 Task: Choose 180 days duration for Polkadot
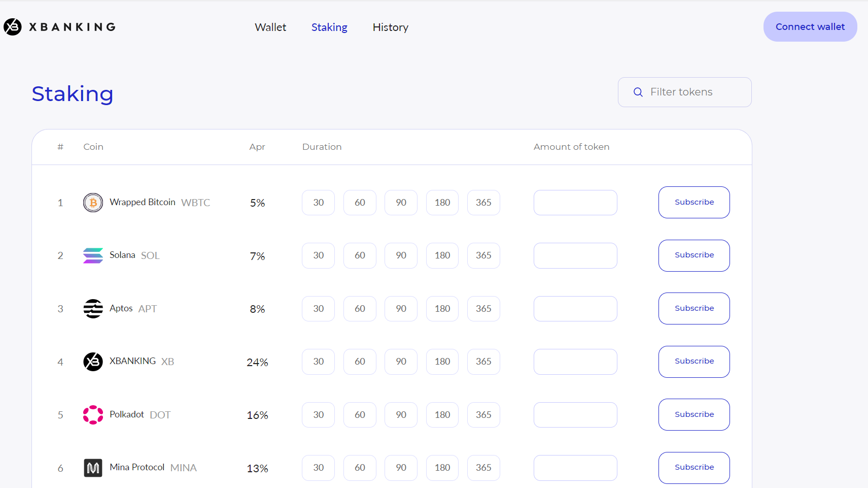[x=442, y=415]
